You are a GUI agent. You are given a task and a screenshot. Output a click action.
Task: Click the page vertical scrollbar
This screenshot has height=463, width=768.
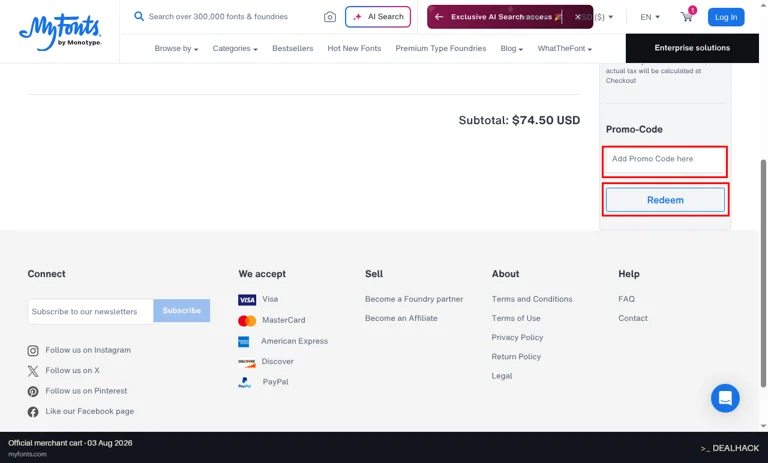click(x=763, y=273)
